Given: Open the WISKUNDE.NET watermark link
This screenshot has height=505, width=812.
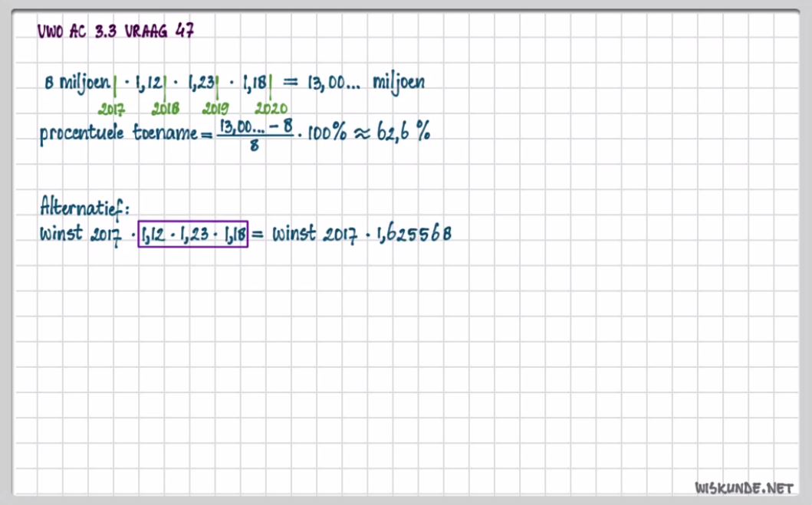Looking at the screenshot, I should coord(743,487).
